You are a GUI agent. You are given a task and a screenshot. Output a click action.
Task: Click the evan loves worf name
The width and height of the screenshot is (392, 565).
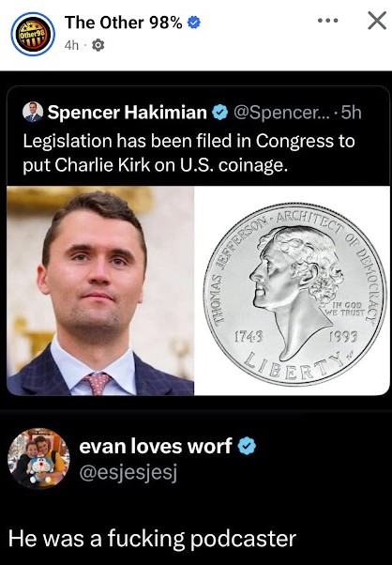(x=156, y=446)
